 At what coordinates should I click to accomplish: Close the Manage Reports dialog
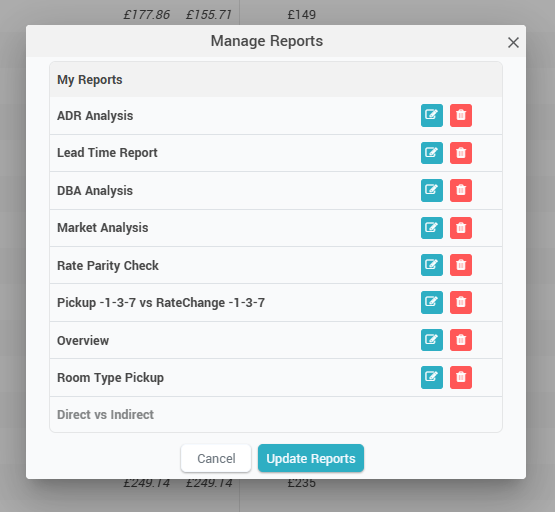pos(513,42)
